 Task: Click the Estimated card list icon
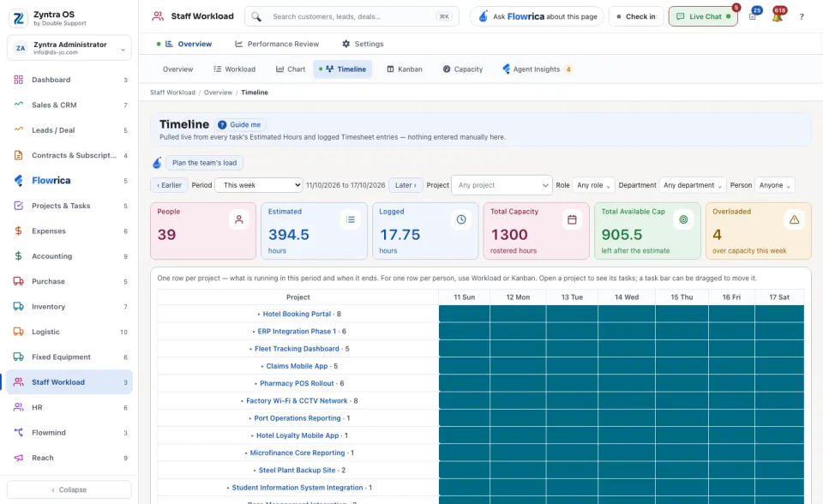click(x=350, y=219)
